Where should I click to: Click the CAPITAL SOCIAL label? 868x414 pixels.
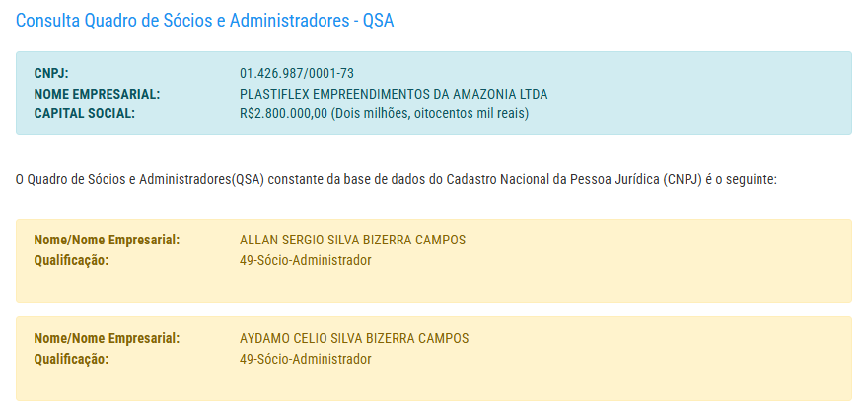click(84, 113)
